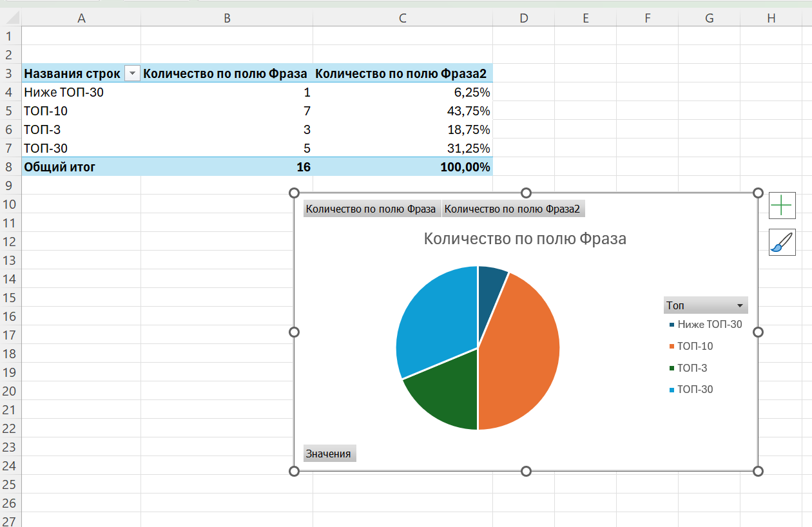Select column F header
This screenshot has height=527, width=812.
(647, 18)
